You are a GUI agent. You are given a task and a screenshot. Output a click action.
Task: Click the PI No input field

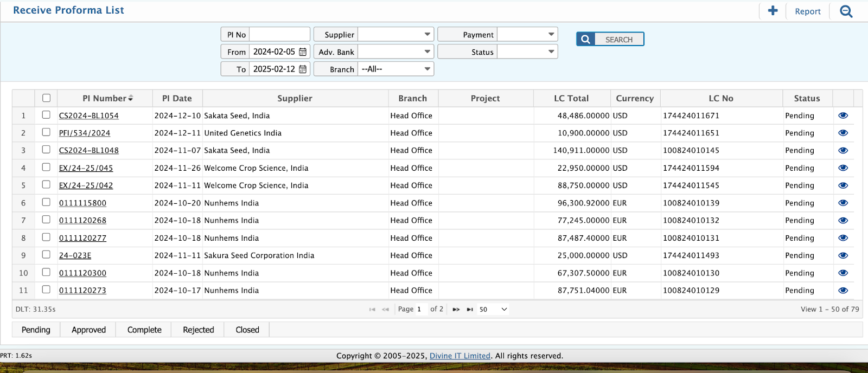pos(279,34)
